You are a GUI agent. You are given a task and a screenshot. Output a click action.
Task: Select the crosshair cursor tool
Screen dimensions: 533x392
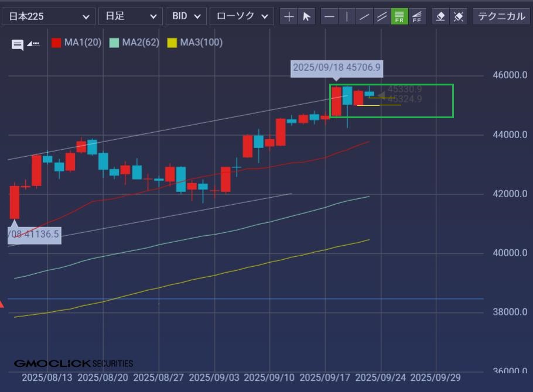click(289, 16)
